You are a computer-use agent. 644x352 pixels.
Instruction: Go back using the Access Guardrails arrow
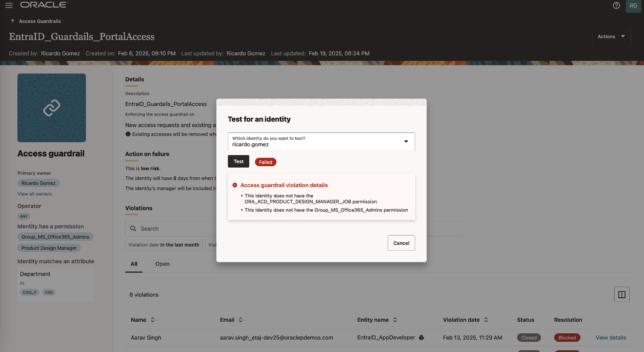(x=12, y=21)
